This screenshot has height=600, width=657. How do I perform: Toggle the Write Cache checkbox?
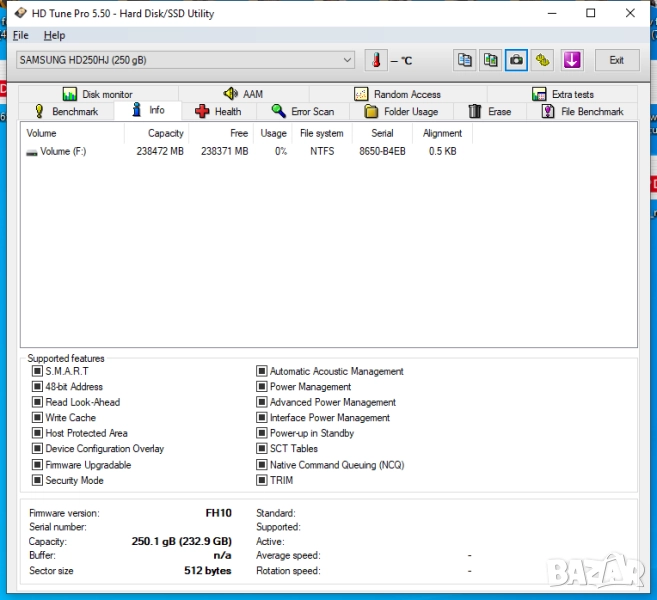coord(38,418)
